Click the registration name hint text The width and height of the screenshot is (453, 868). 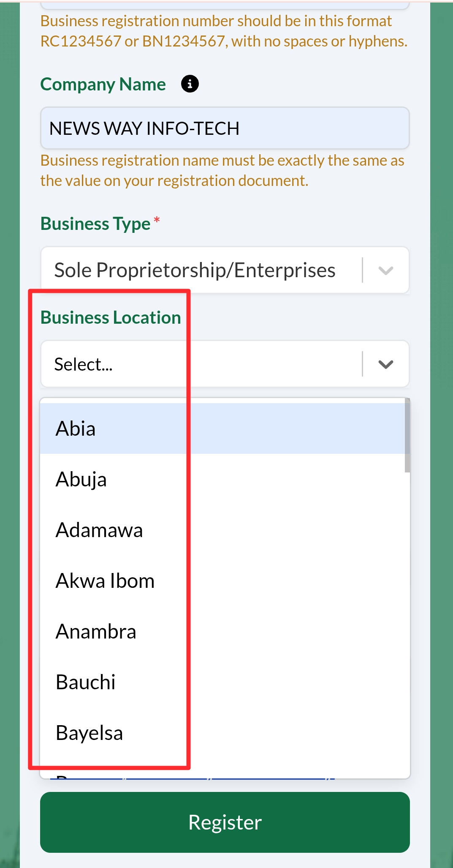(222, 170)
